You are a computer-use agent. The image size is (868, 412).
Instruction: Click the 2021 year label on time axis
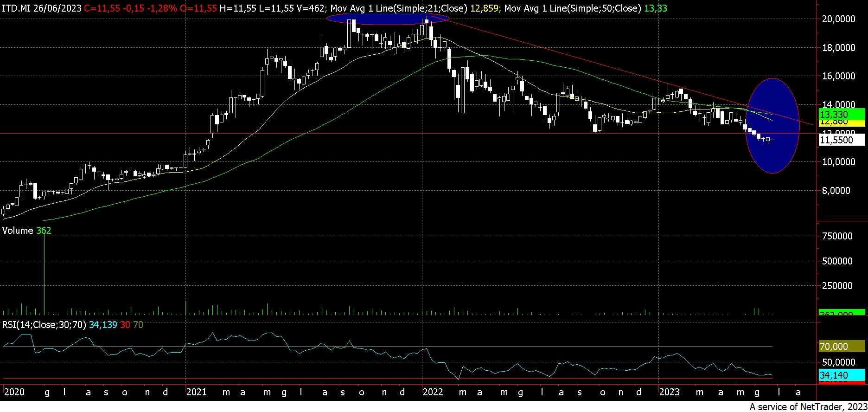(x=196, y=393)
